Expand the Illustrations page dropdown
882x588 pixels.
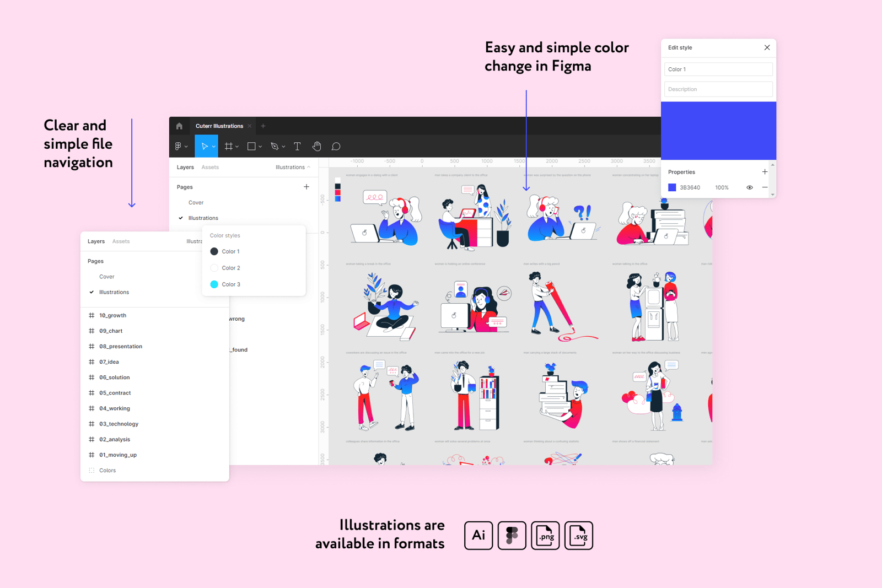coord(293,168)
